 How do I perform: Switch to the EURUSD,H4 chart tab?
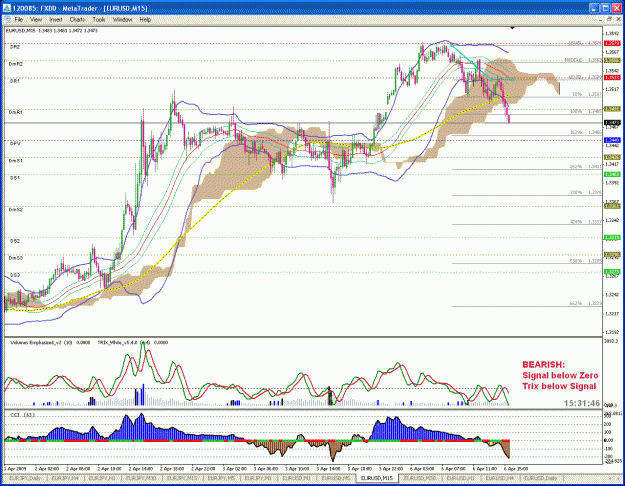pyautogui.click(x=499, y=478)
